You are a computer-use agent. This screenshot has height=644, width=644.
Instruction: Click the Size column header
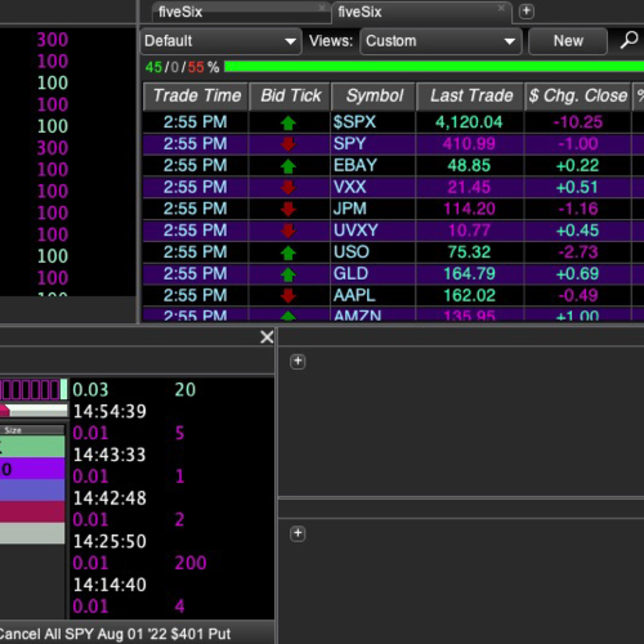tap(32, 430)
